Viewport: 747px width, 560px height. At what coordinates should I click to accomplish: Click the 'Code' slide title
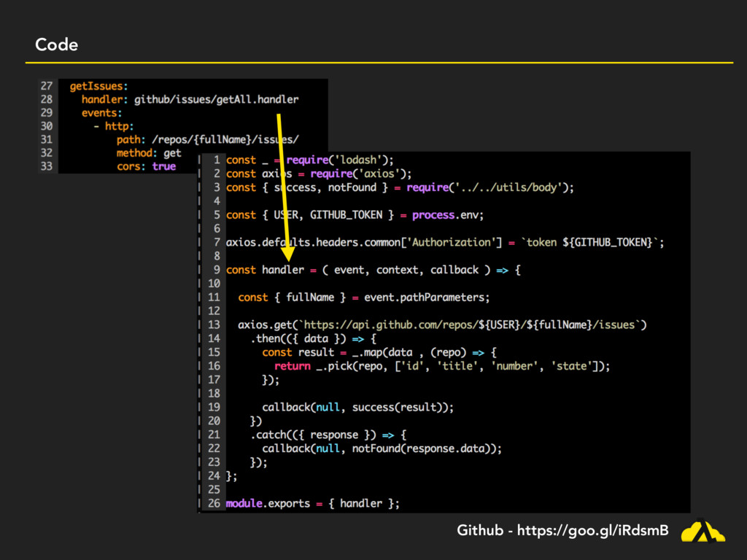(x=56, y=45)
